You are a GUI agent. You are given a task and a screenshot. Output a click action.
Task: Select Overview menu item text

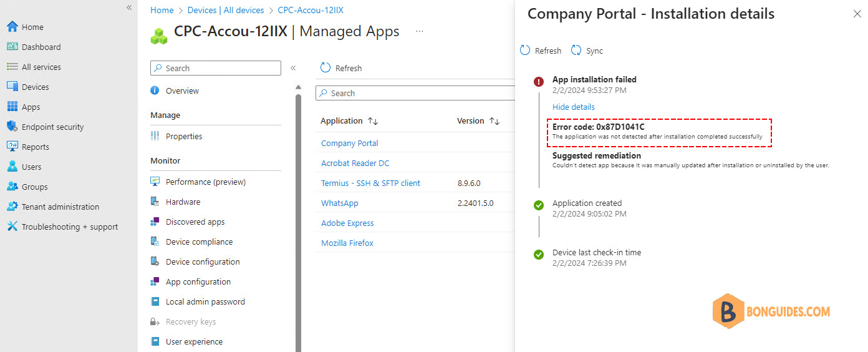coord(182,90)
